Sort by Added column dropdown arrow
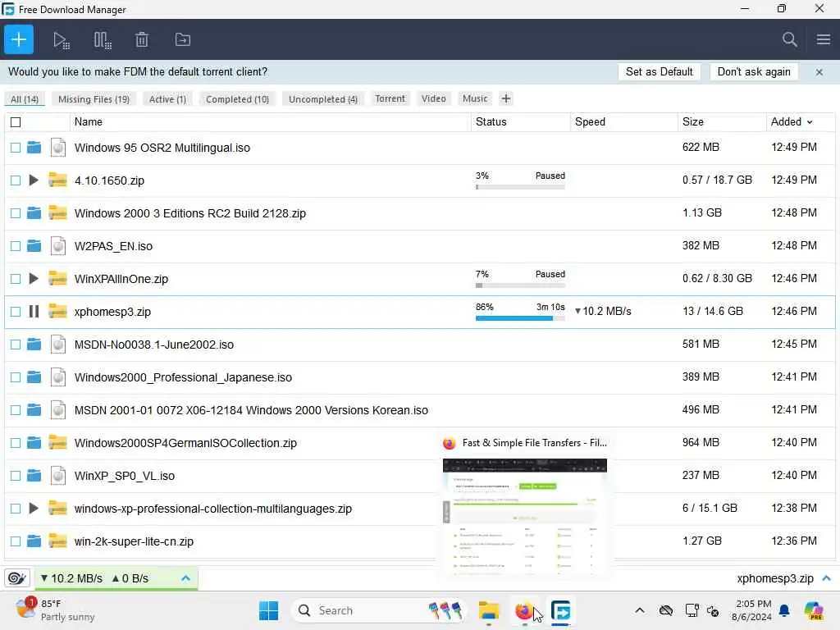The width and height of the screenshot is (840, 630). (x=810, y=122)
